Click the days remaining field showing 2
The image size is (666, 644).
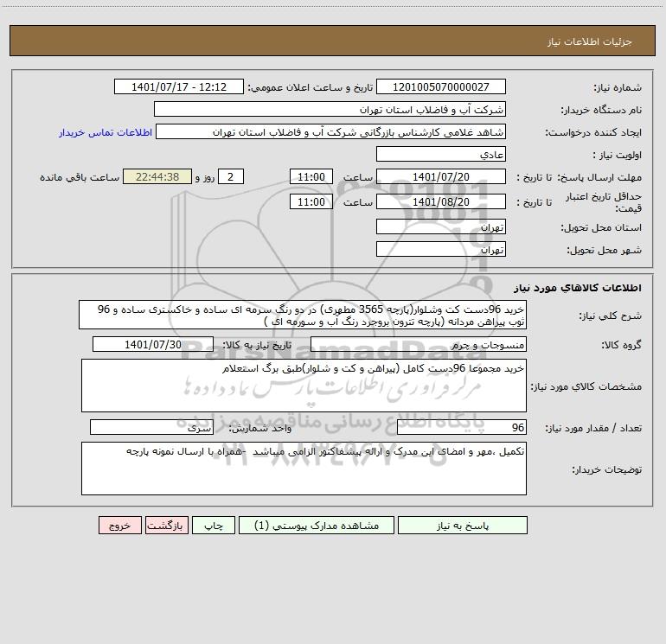[x=231, y=176]
